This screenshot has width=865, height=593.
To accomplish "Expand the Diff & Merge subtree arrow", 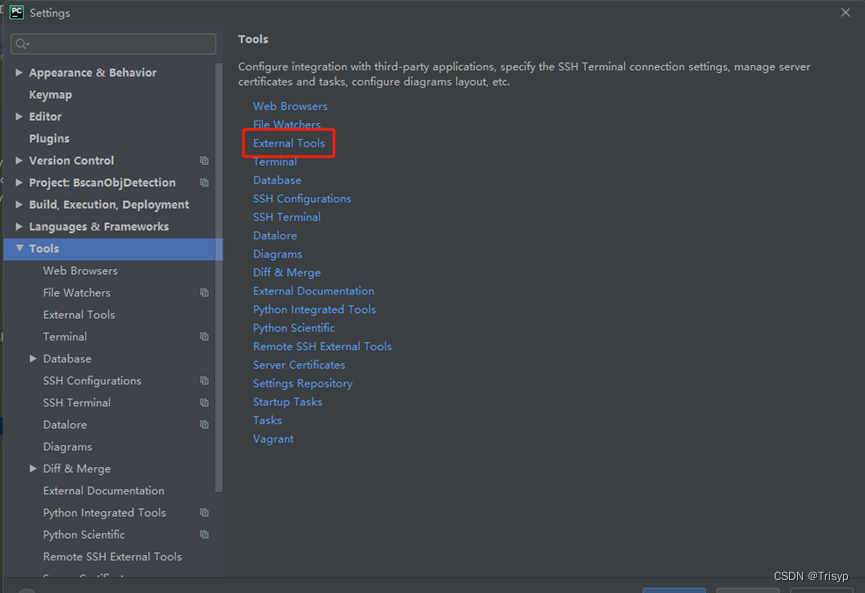I will tap(33, 469).
